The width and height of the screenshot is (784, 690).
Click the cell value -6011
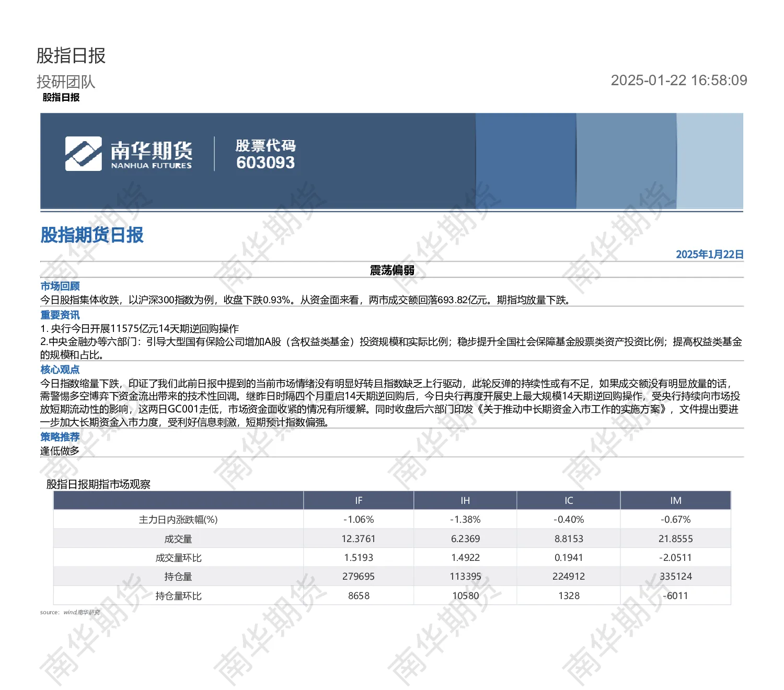[676, 596]
